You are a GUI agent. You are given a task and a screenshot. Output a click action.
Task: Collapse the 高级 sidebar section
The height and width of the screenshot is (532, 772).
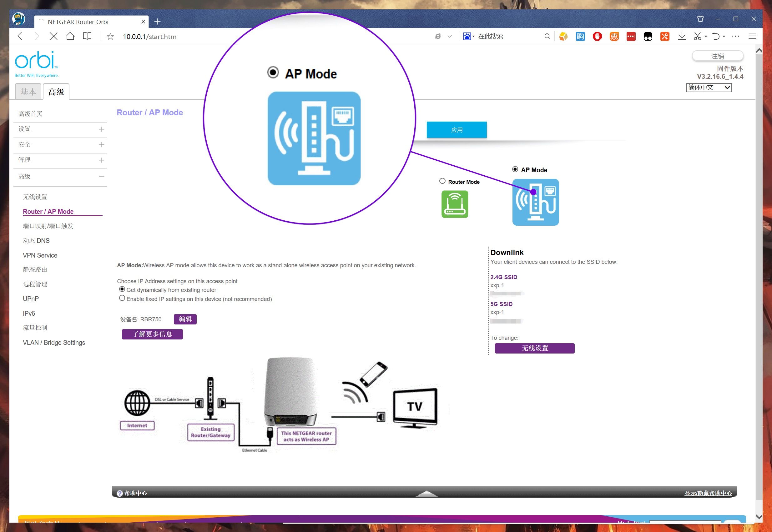(x=101, y=177)
